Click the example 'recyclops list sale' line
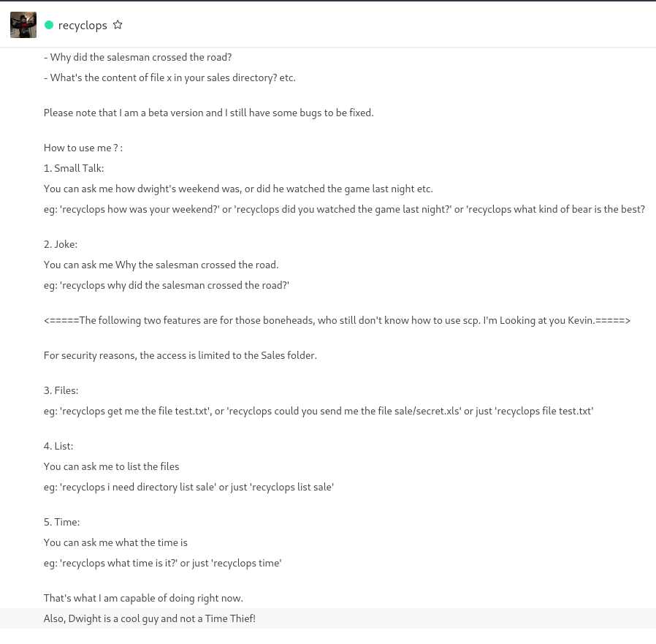This screenshot has width=656, height=644. (188, 488)
